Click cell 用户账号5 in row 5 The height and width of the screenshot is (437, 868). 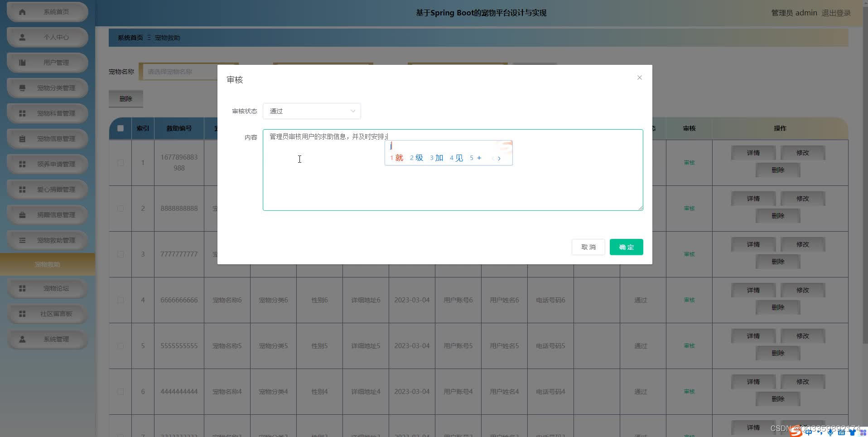tap(458, 346)
